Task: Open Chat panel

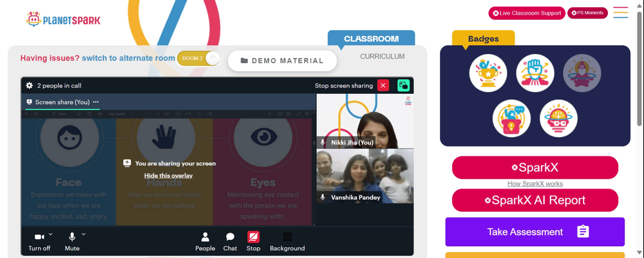Action: [x=230, y=241]
